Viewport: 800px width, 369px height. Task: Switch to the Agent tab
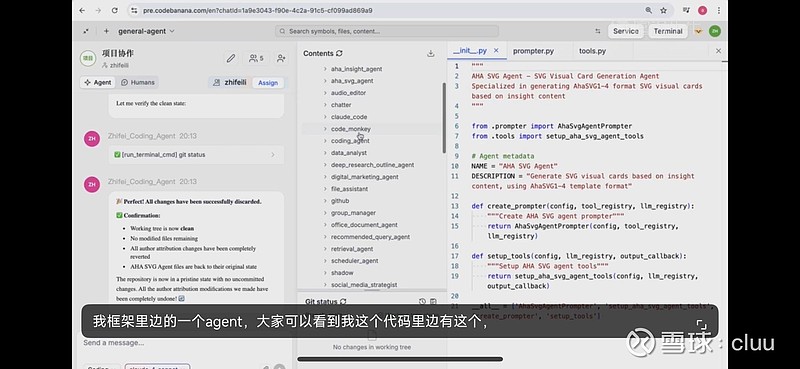pyautogui.click(x=97, y=82)
